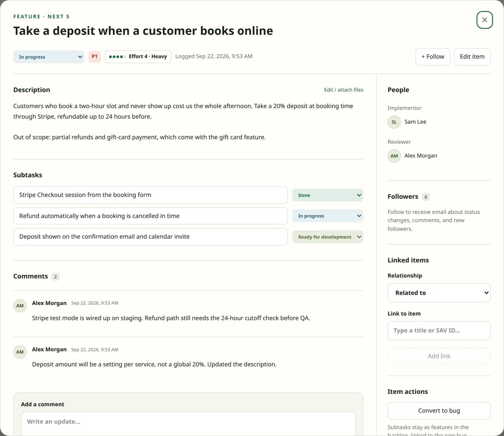Click the comment starting 'Deposit amount will be a setting'
The width and height of the screenshot is (504, 436).
pos(154,364)
